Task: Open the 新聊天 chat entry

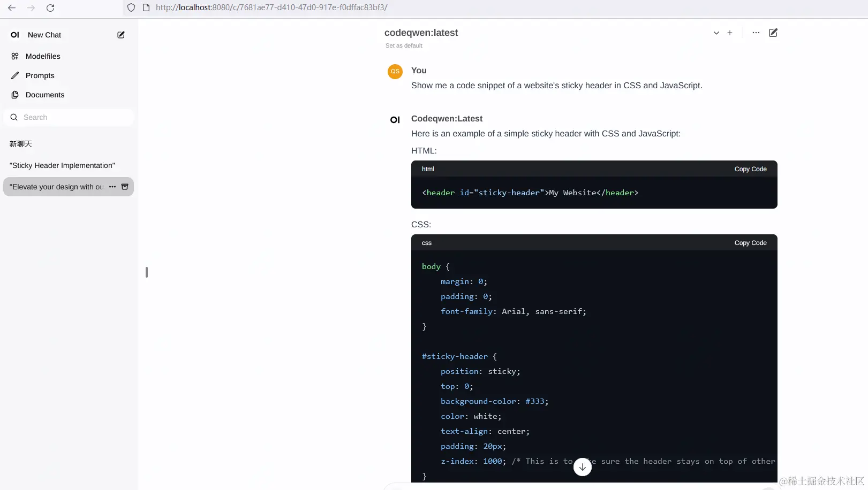Action: point(21,144)
